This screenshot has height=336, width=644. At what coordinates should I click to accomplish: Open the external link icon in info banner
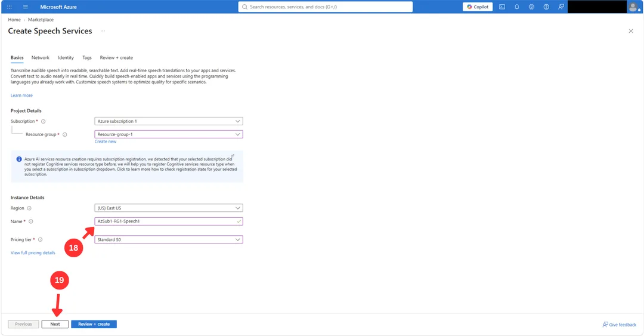233,156
